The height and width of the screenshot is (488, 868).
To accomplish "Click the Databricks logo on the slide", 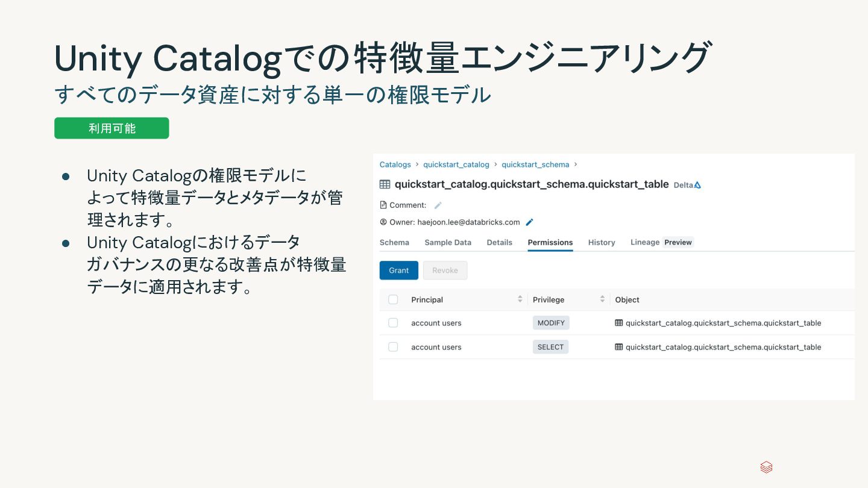I will pos(766,468).
